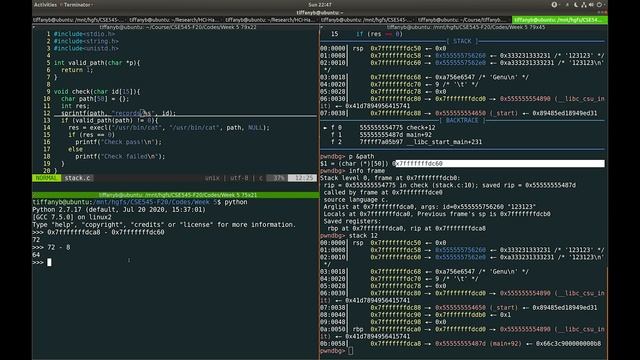Click the 'int res;' declaration line
The image size is (640, 360).
click(x=75, y=106)
